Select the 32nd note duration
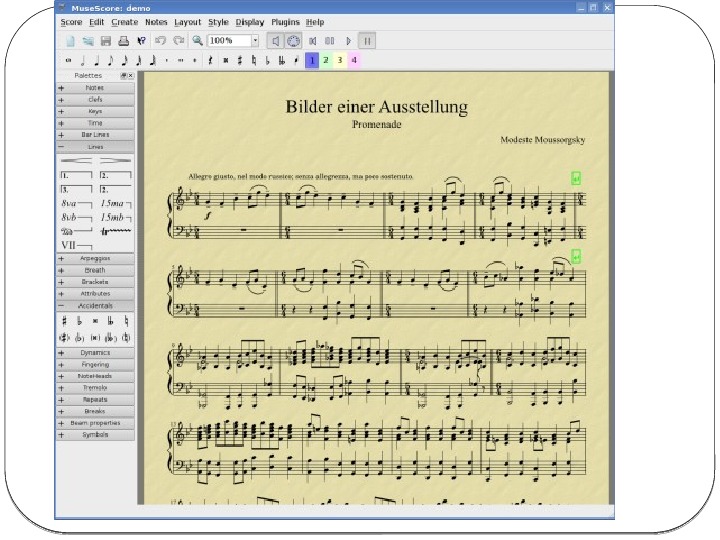 (139, 60)
